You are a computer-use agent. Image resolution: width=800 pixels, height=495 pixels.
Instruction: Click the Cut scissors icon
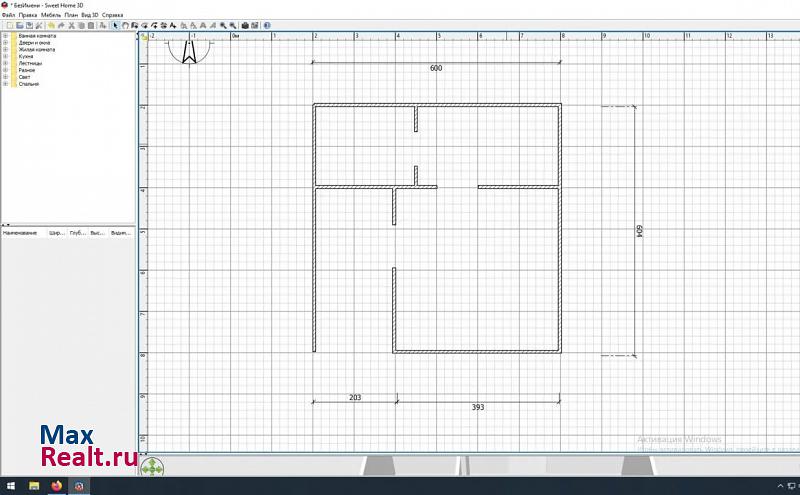pos(71,25)
